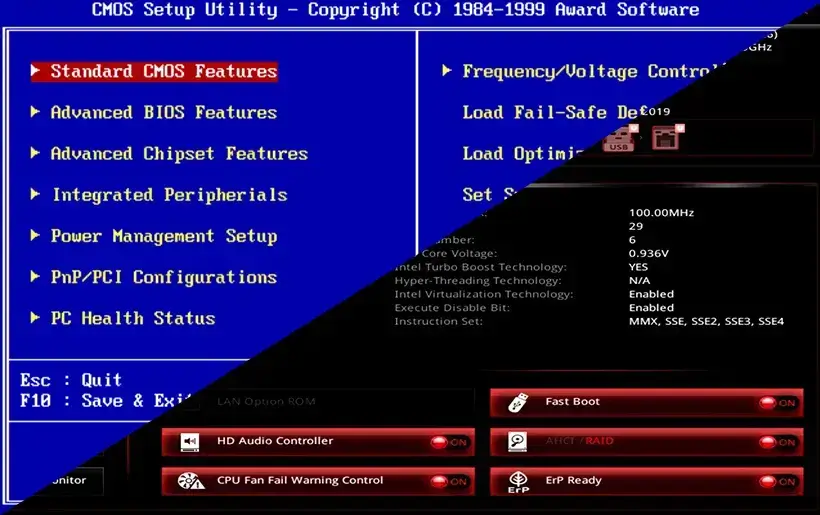
Task: Click arrow beside Advanced Chipset Features
Action: tap(35, 153)
